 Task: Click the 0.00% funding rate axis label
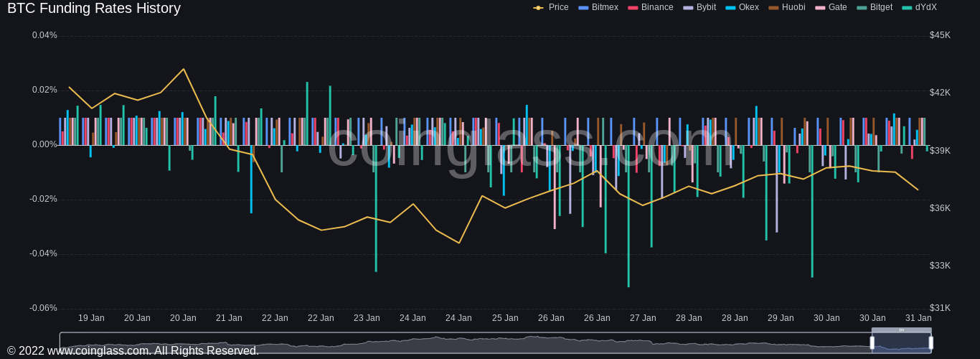(x=44, y=144)
